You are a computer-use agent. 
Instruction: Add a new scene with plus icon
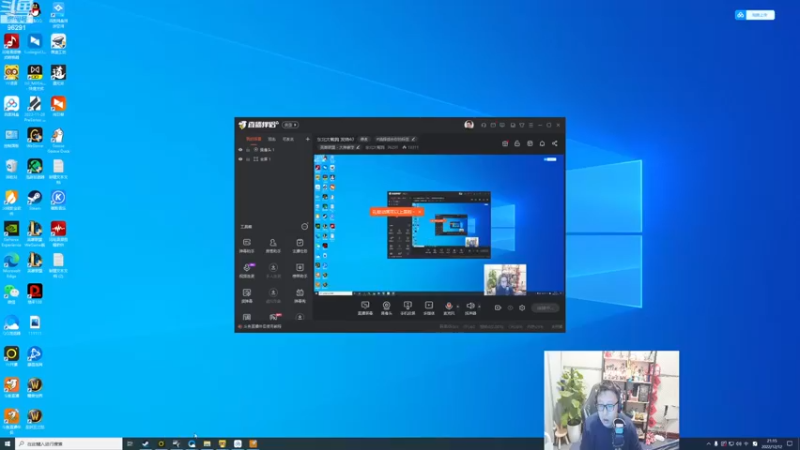tap(308, 139)
